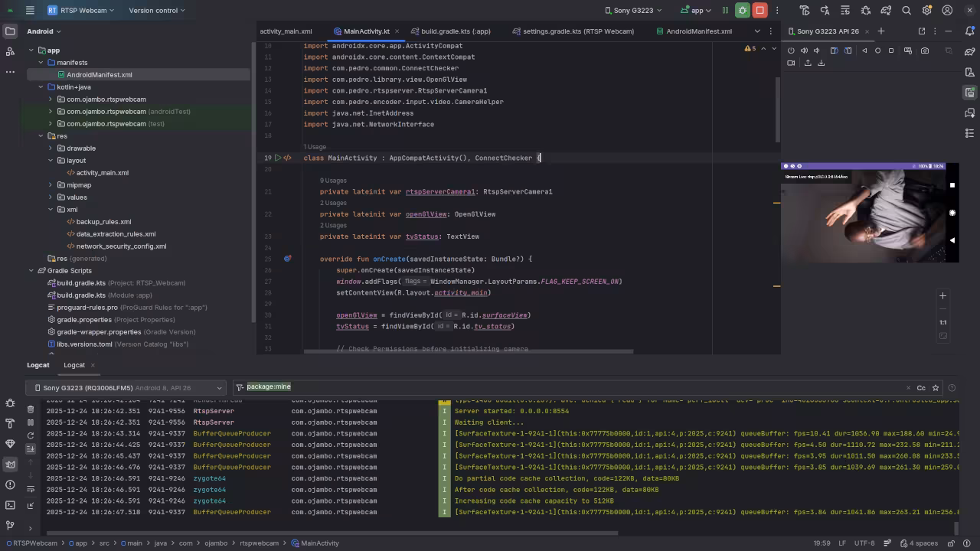The height and width of the screenshot is (551, 980).
Task: Open Search Everywhere magnifier icon
Action: pyautogui.click(x=906, y=11)
